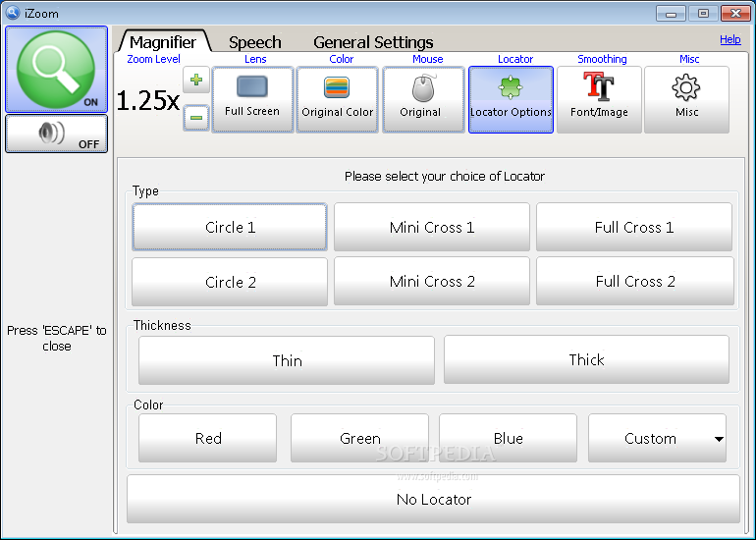This screenshot has height=540, width=756.
Task: Click the 1.25x zoom level value
Action: point(148,100)
